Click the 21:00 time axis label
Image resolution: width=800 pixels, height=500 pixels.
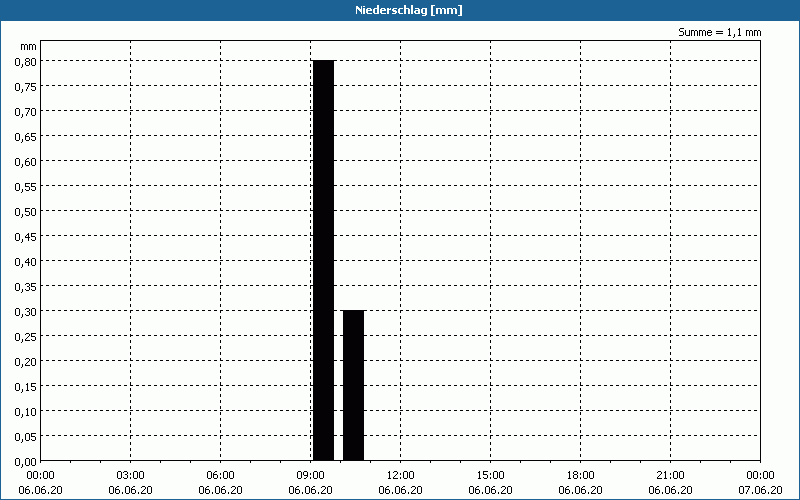click(670, 476)
